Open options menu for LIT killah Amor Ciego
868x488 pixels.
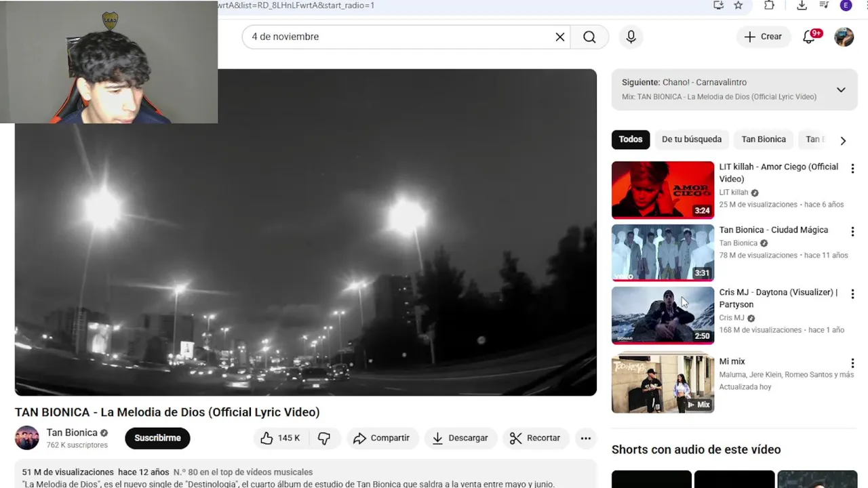point(852,169)
